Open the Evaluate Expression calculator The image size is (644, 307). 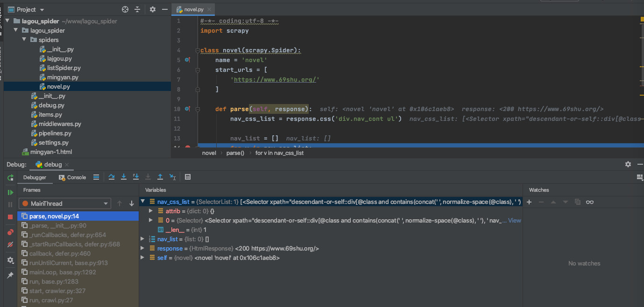(188, 177)
